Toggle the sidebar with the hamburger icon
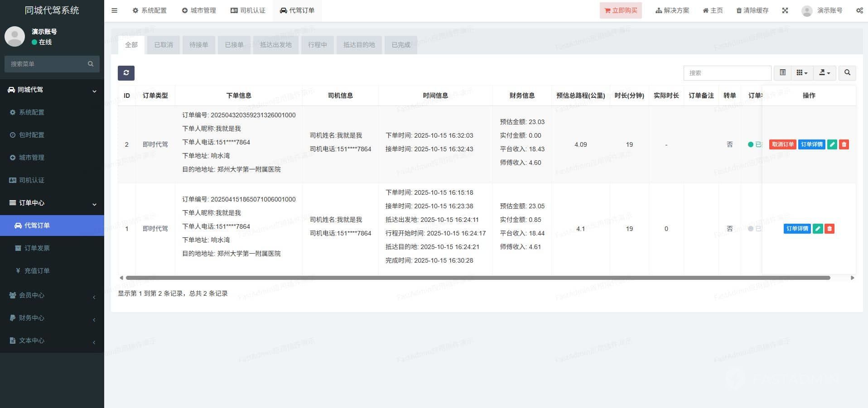The height and width of the screenshot is (408, 868). [x=114, y=10]
